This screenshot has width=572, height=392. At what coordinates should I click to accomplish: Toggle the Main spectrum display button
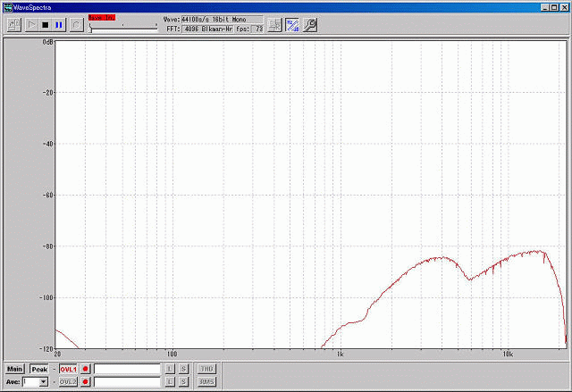pyautogui.click(x=14, y=369)
